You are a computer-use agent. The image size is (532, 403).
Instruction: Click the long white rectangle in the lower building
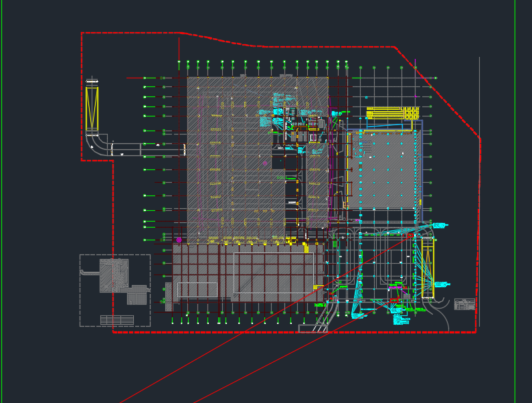point(274,254)
